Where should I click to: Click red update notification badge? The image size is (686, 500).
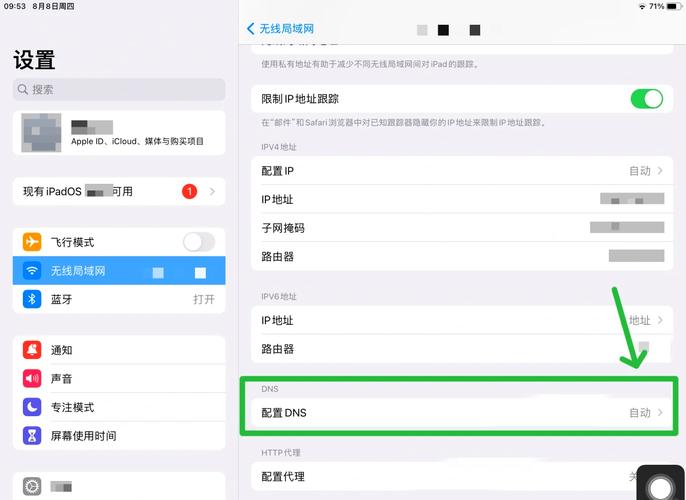coord(189,191)
